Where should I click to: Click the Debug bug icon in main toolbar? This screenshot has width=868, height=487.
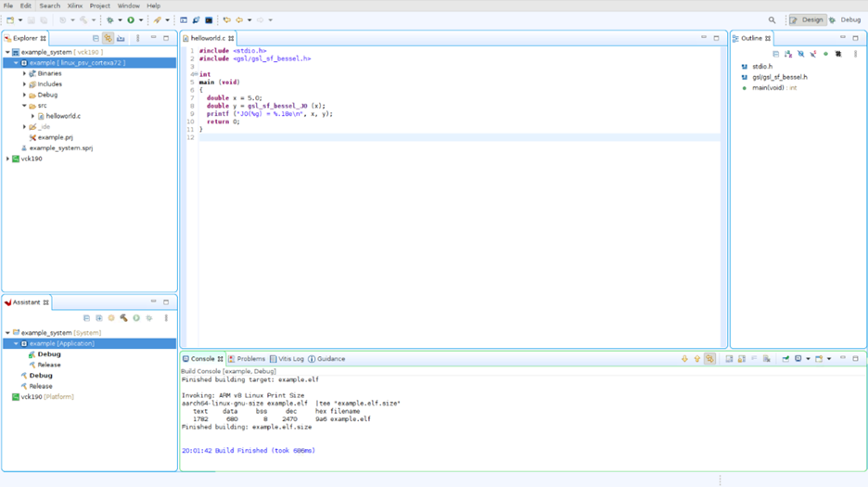pyautogui.click(x=110, y=20)
